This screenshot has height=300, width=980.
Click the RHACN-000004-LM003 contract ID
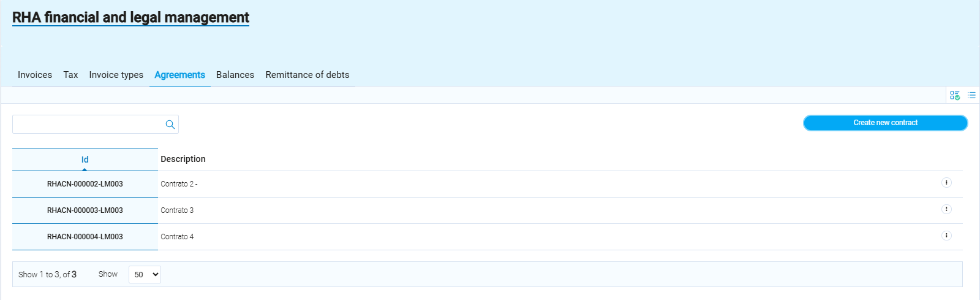coord(85,237)
